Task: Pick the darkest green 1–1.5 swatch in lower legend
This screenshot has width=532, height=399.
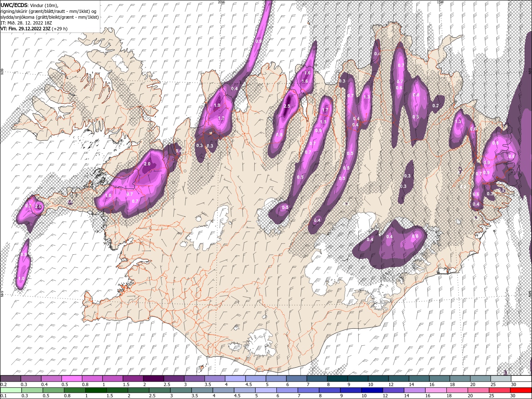Action: point(96,390)
